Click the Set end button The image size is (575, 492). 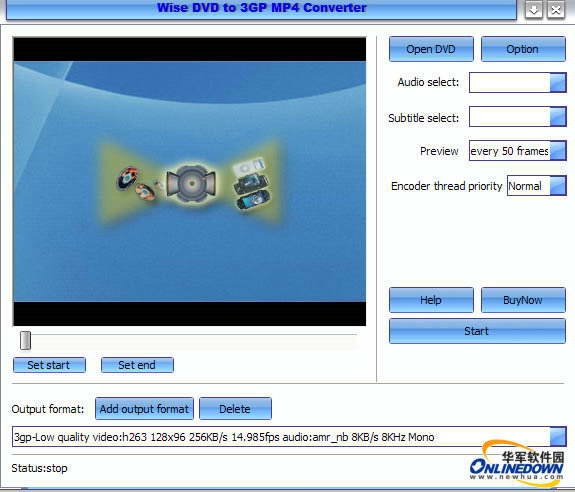(x=137, y=365)
